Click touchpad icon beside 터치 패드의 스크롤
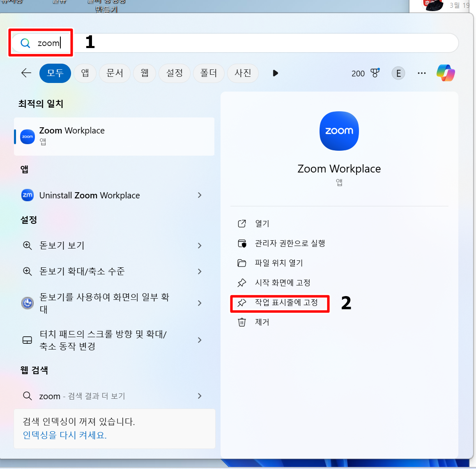Viewport: 476px width, 469px height. click(28, 340)
